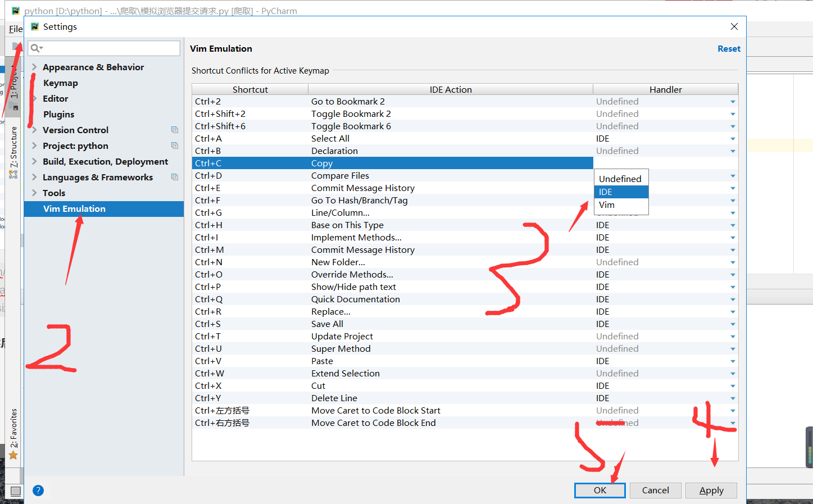Expand the Appearance & Behavior section

pos(34,67)
